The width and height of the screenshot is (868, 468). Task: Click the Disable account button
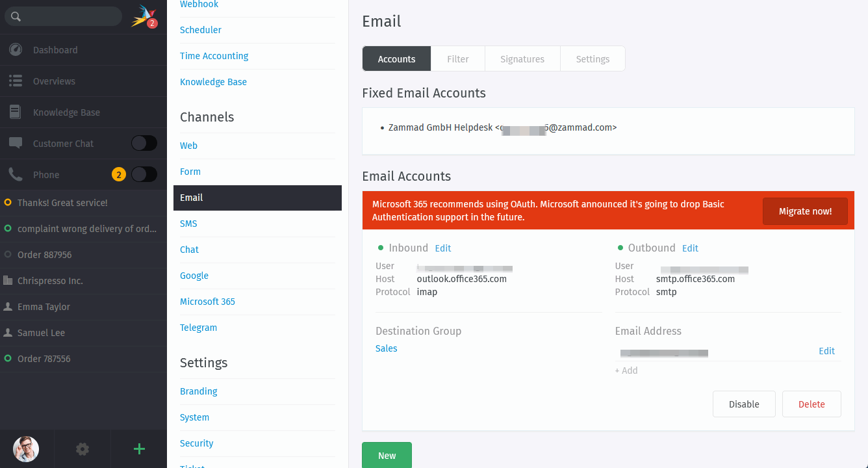click(744, 404)
